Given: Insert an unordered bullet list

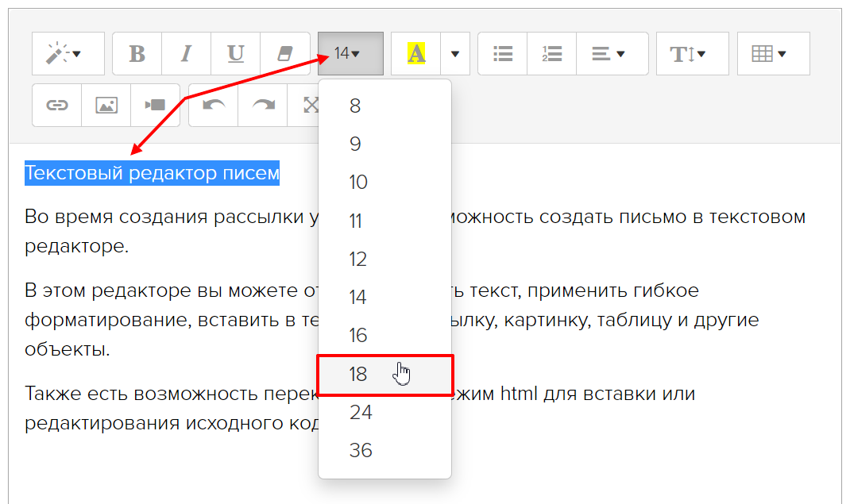Looking at the screenshot, I should 502,54.
